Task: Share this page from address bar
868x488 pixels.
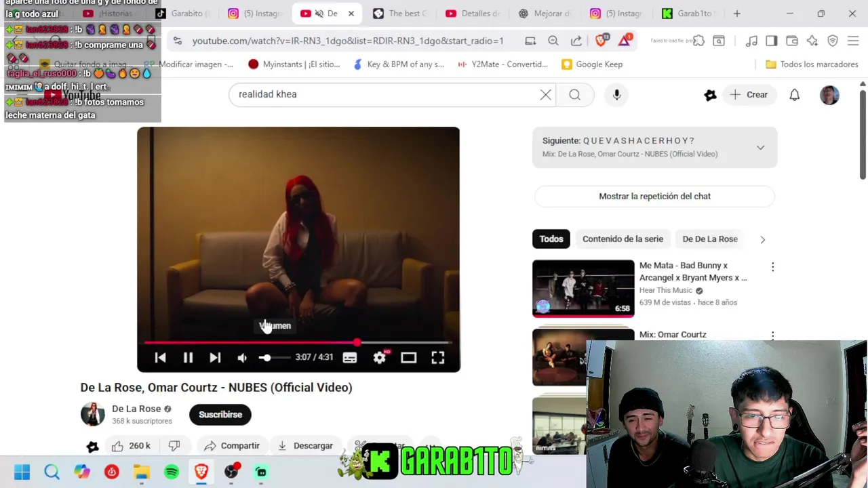Action: click(x=576, y=41)
